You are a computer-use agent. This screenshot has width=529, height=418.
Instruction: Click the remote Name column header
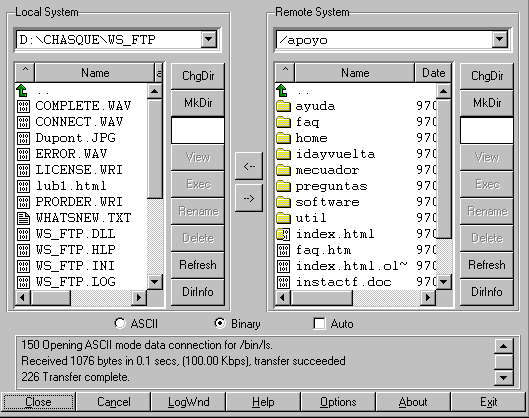pos(355,72)
